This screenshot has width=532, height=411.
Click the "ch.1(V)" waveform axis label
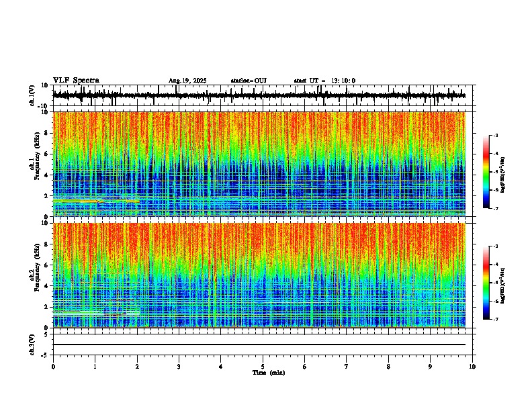[x=32, y=95]
